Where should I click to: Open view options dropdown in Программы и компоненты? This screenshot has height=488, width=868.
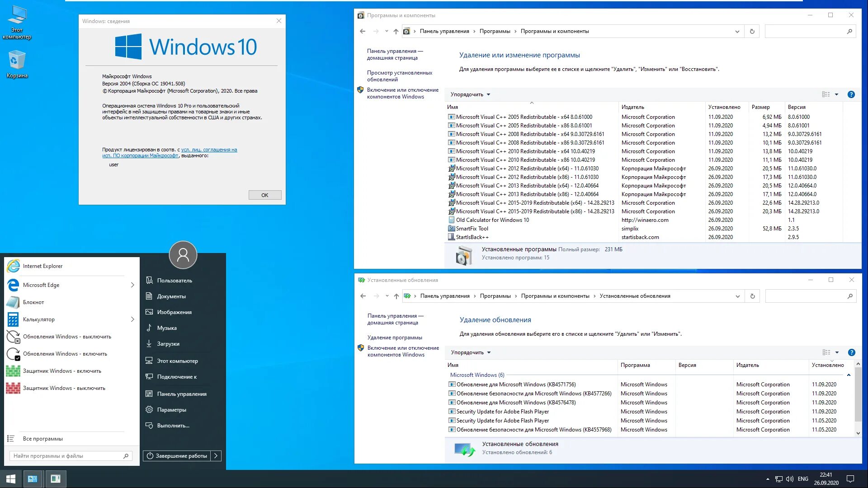pyautogui.click(x=837, y=94)
